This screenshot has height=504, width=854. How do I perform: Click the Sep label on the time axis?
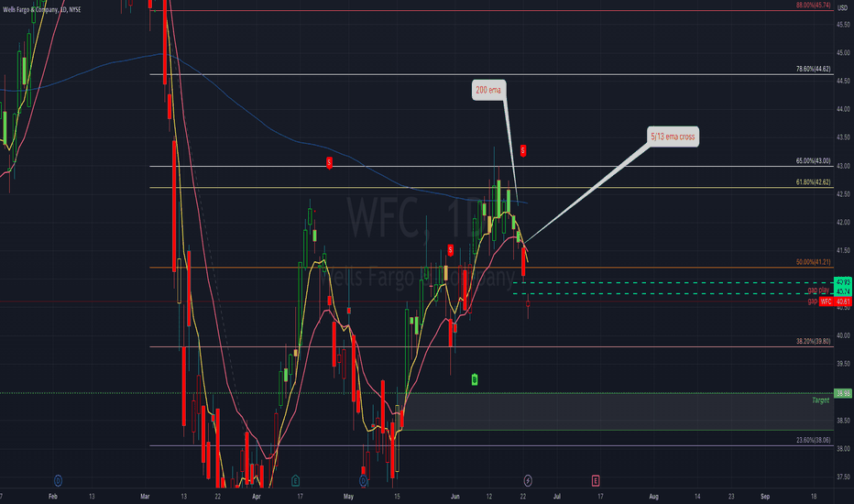click(765, 497)
